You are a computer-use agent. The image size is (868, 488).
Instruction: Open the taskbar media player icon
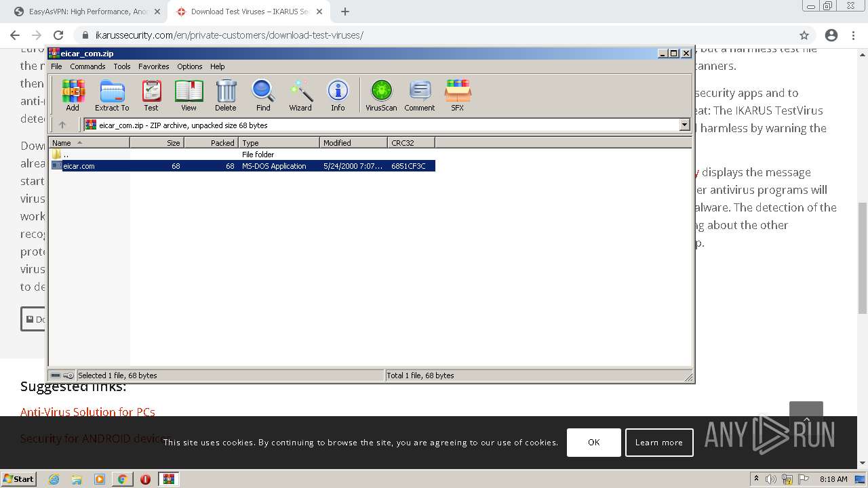(100, 479)
